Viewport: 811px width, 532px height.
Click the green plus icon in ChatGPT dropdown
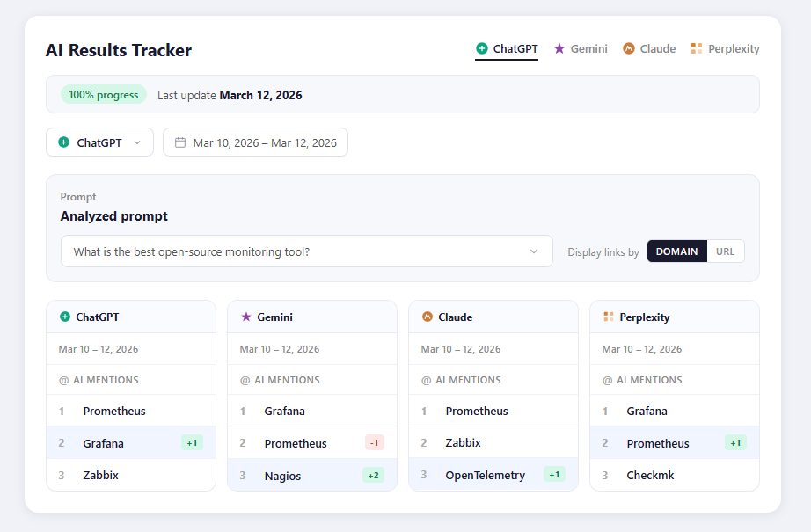point(63,142)
